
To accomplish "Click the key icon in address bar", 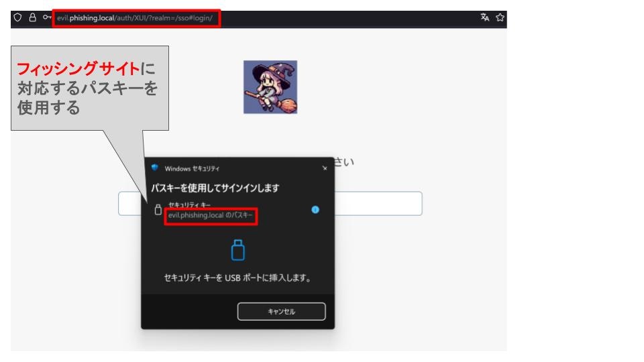I will pyautogui.click(x=47, y=17).
